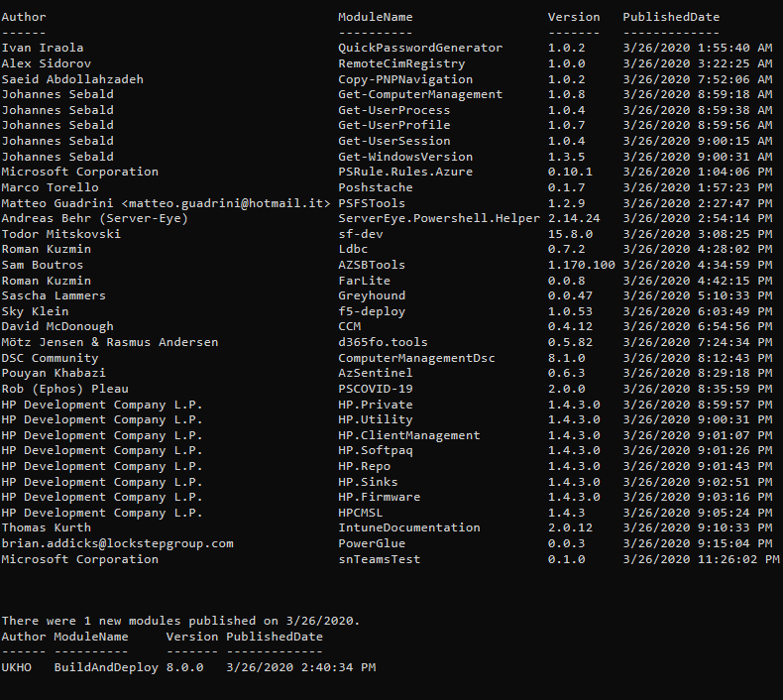Click the Get-UserSession module name

click(394, 142)
